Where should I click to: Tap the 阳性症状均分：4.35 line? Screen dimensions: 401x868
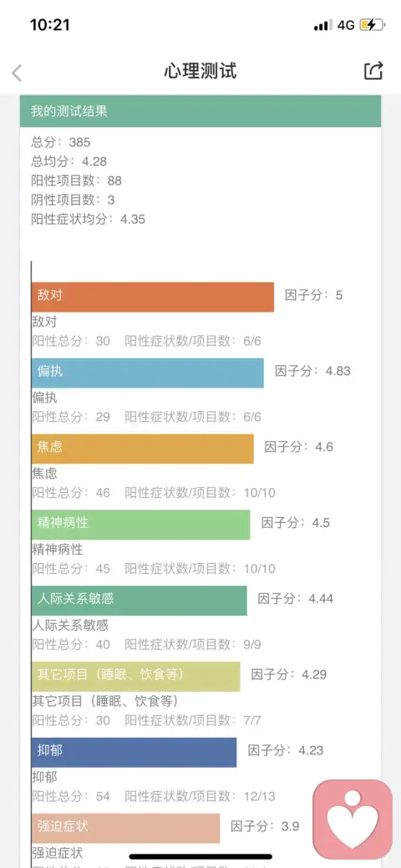88,219
